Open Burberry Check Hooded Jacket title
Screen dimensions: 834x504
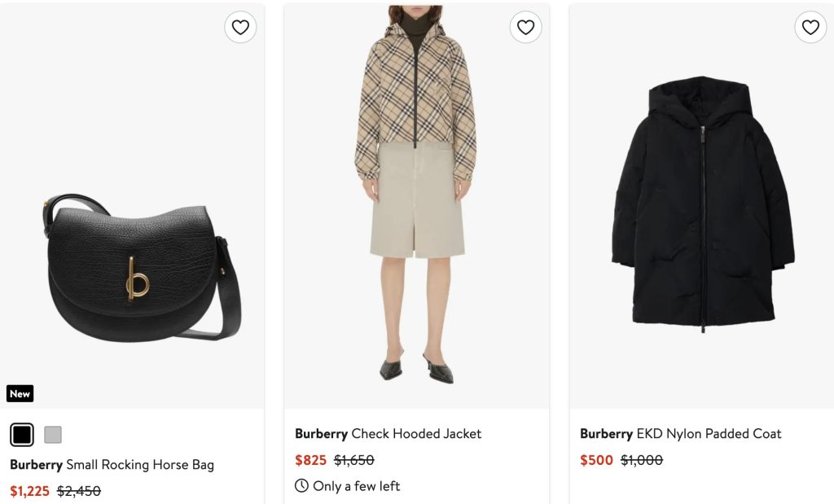[388, 434]
